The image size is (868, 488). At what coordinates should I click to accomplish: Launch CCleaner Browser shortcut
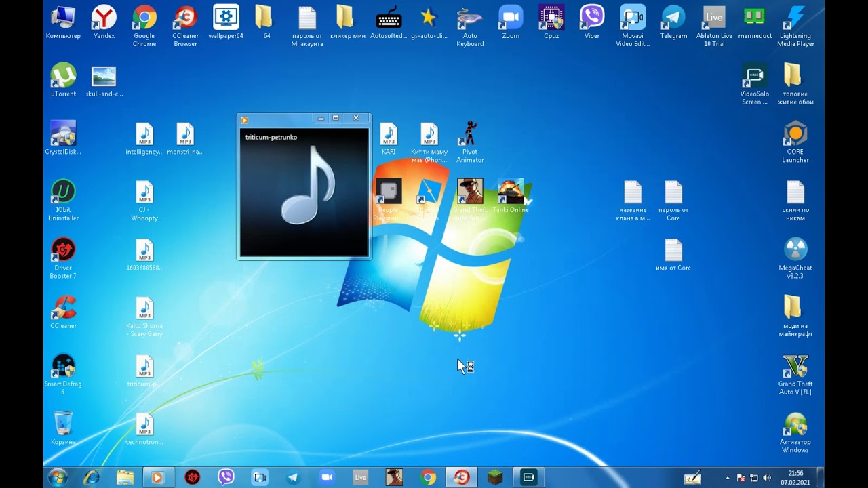coord(185,26)
